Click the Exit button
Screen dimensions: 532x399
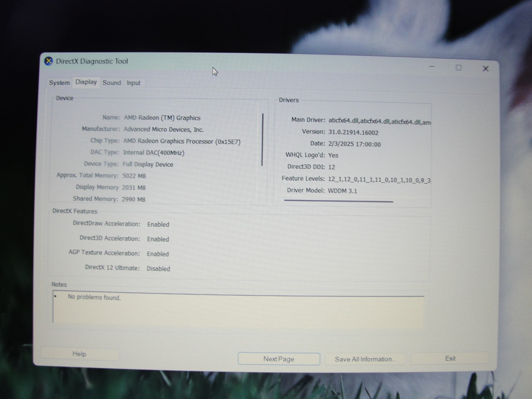pyautogui.click(x=450, y=358)
